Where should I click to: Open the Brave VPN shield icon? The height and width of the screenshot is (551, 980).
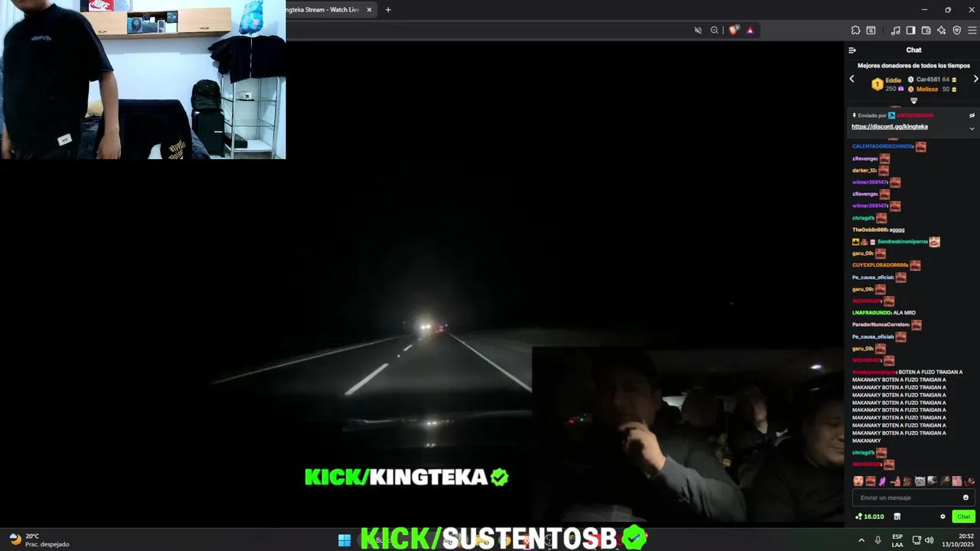click(x=956, y=31)
